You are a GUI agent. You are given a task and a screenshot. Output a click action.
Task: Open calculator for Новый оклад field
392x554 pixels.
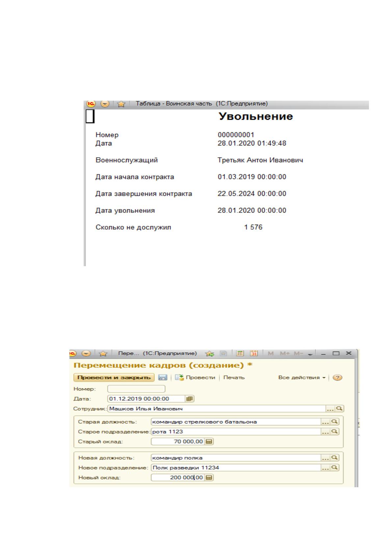[x=209, y=477]
